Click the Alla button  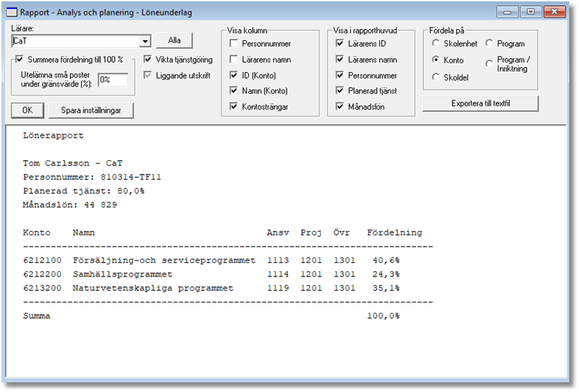(174, 40)
